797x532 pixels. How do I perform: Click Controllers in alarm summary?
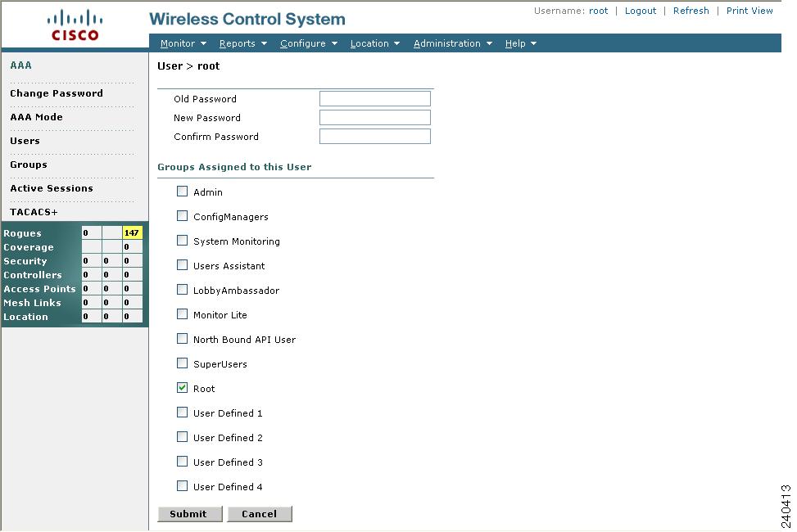(33, 275)
